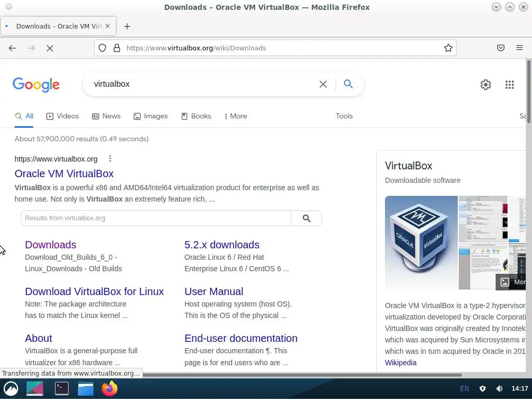The image size is (532, 399).
Task: View site security padlock info
Action: tap(117, 48)
